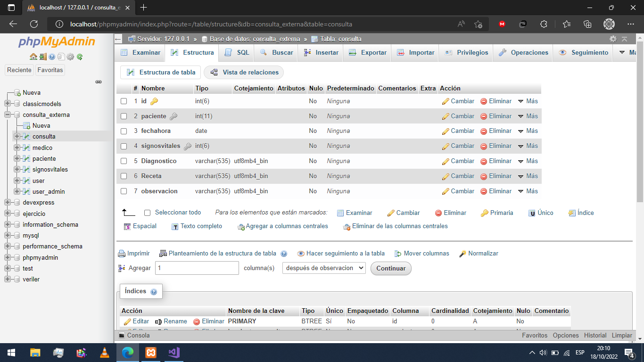
Task: Open the user_admin table in tree
Action: (49, 191)
